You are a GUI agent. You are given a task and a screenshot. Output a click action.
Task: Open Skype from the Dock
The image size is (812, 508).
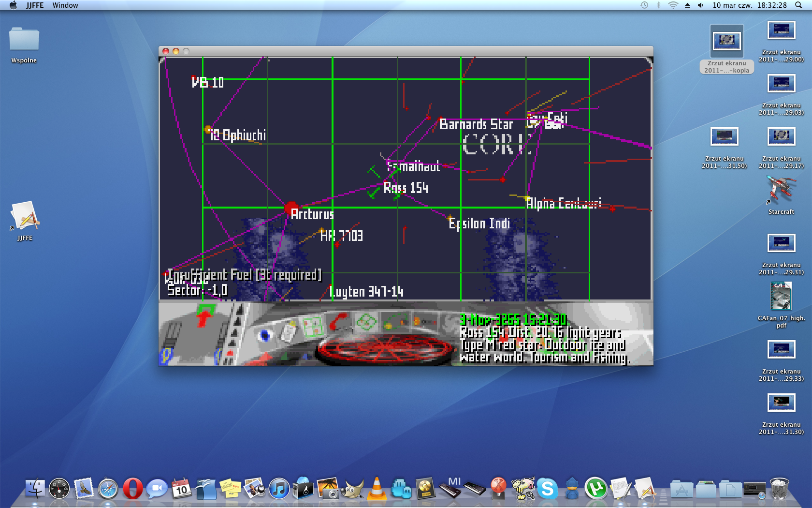[x=548, y=489]
